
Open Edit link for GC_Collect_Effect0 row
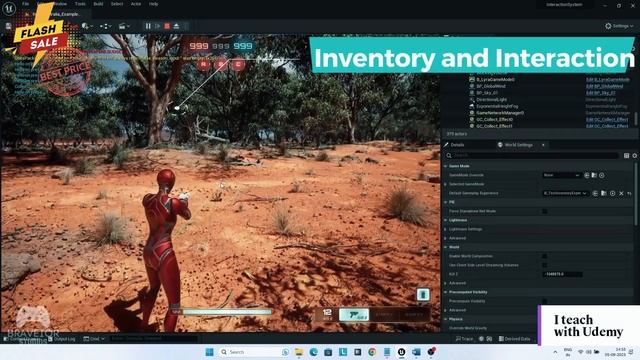click(x=607, y=119)
